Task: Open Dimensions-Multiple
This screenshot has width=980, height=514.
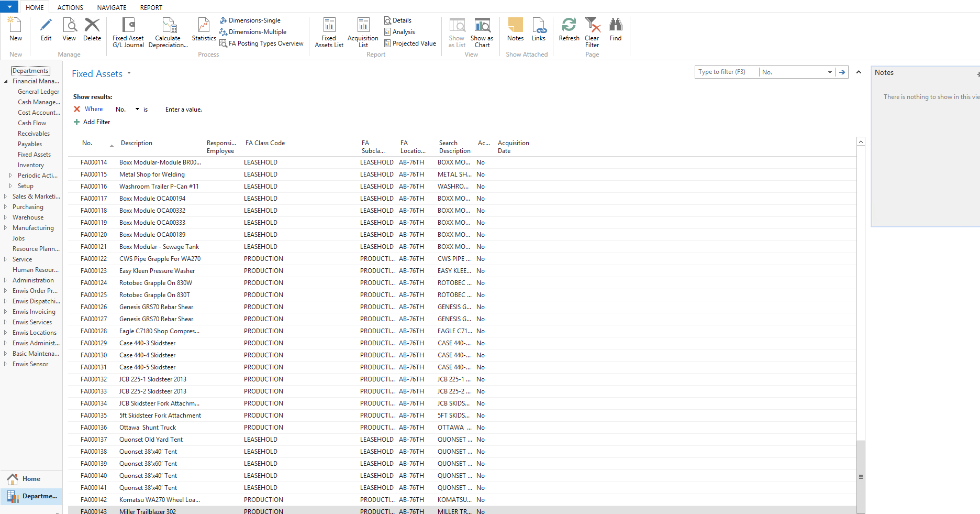Action: pos(253,32)
